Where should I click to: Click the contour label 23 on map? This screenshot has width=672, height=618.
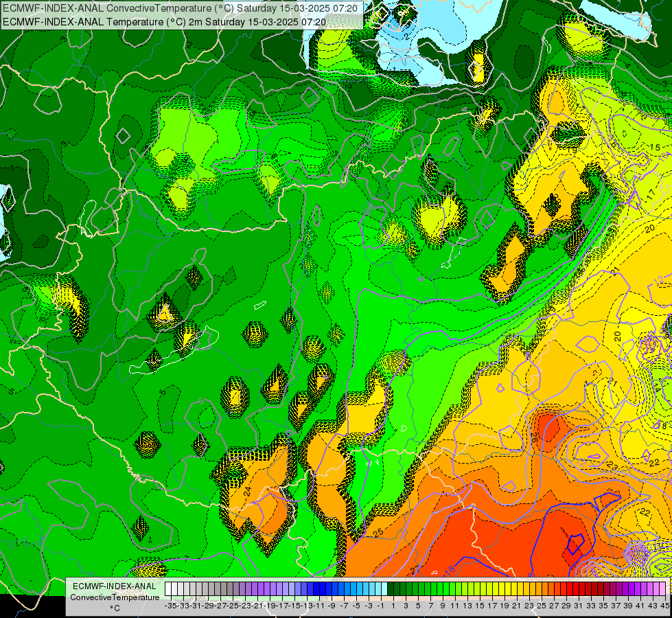[x=613, y=467]
